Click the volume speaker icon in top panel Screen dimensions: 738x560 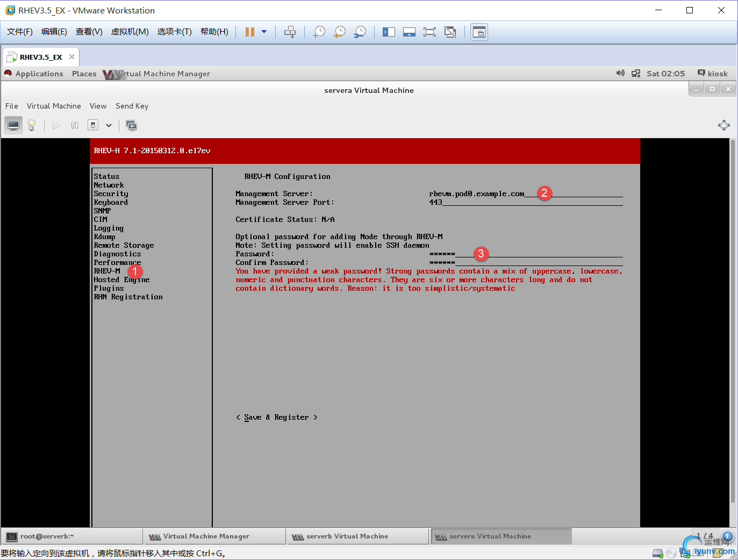coord(620,73)
